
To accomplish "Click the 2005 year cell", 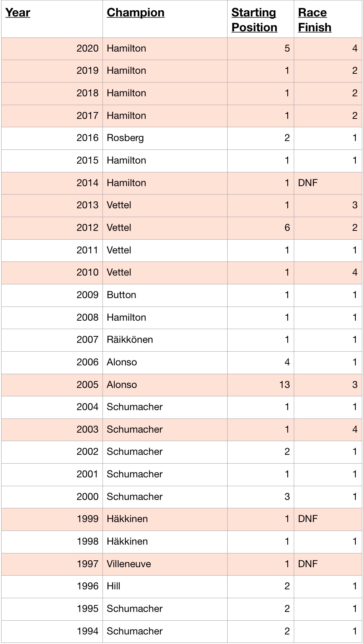I will point(87,385).
